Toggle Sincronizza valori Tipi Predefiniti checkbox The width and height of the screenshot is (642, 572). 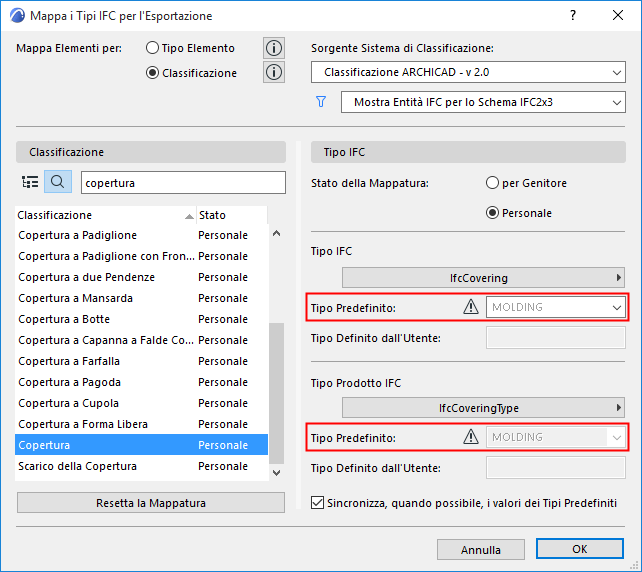coord(319,503)
